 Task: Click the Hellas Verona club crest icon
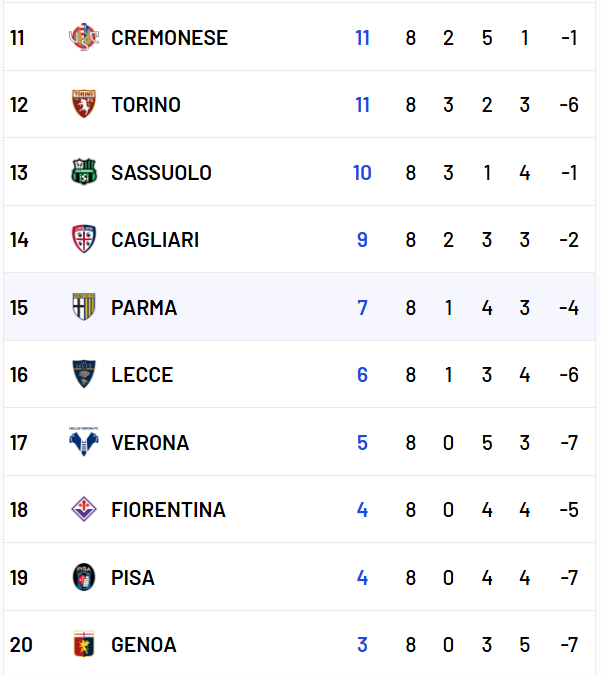click(84, 442)
